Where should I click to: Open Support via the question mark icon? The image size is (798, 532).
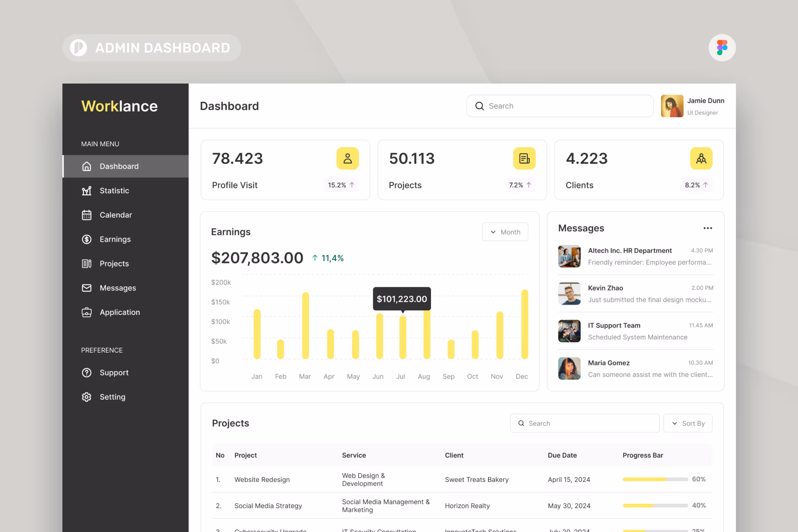pos(87,372)
